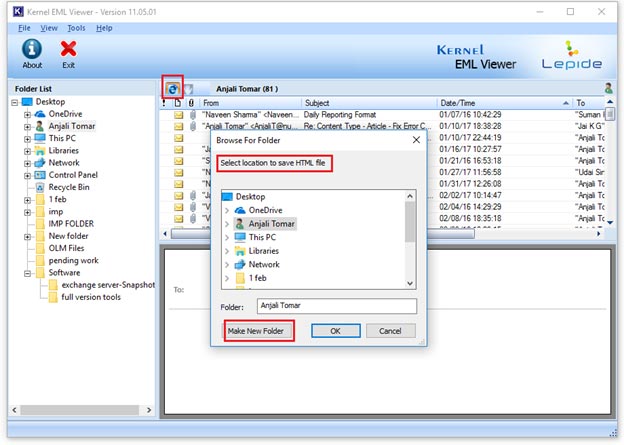Select This PC in Browse For Folder tree
Image resolution: width=624 pixels, height=445 pixels.
(262, 238)
